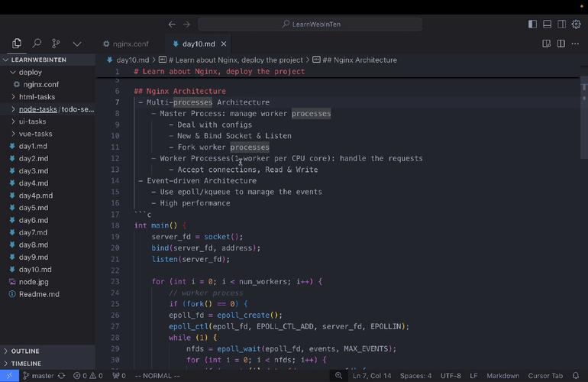Click forwarded ports indicator showing 0
The width and height of the screenshot is (588, 382).
tap(119, 376)
